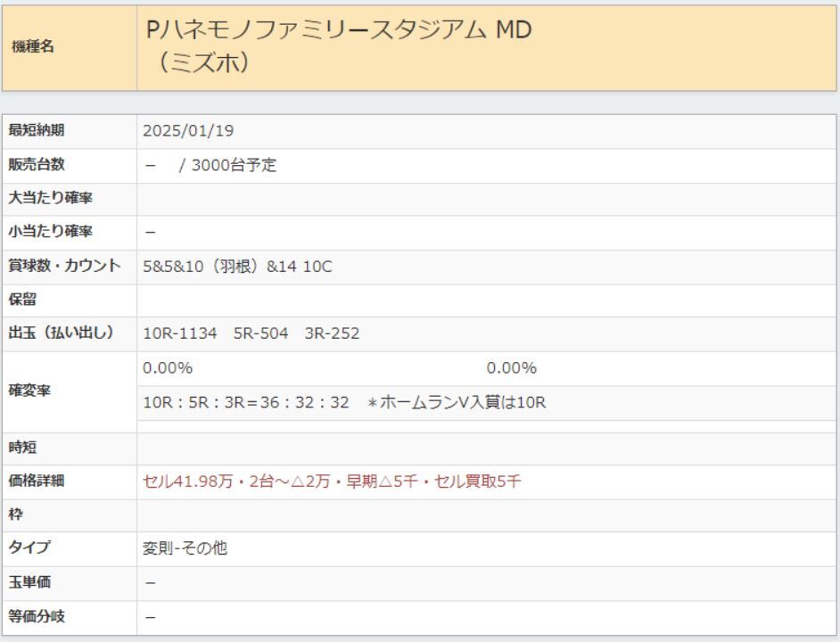Click the 5&5&10（羽根）&14 10C value
Image resolution: width=840 pixels, height=642 pixels.
[x=237, y=267]
